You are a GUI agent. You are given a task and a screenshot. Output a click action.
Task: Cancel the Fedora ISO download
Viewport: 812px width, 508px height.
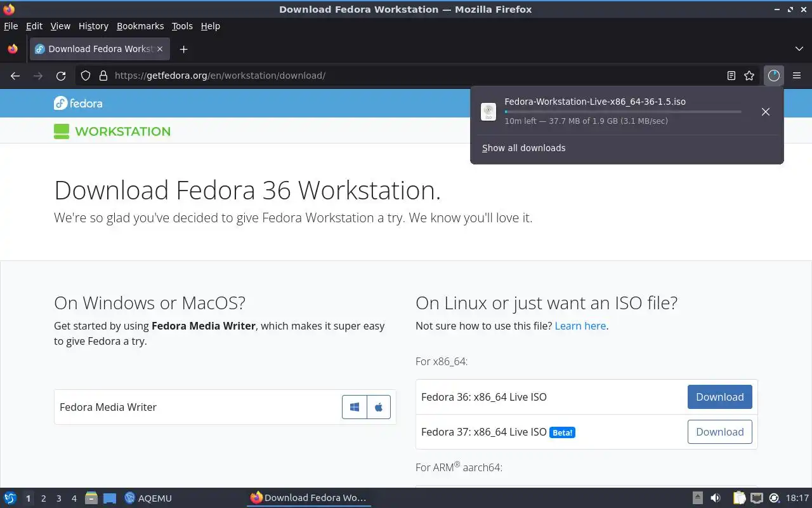(x=766, y=112)
